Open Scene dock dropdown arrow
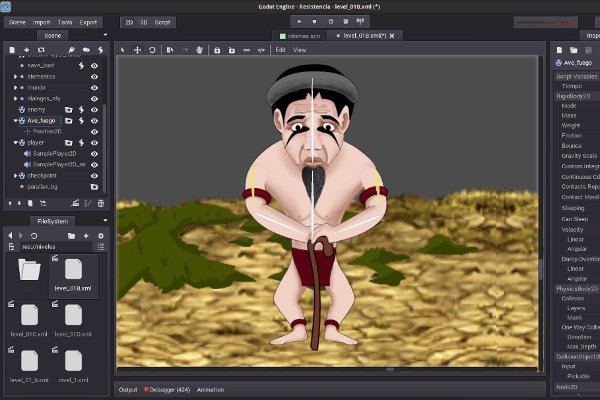This screenshot has height=400, width=600. tap(105, 35)
